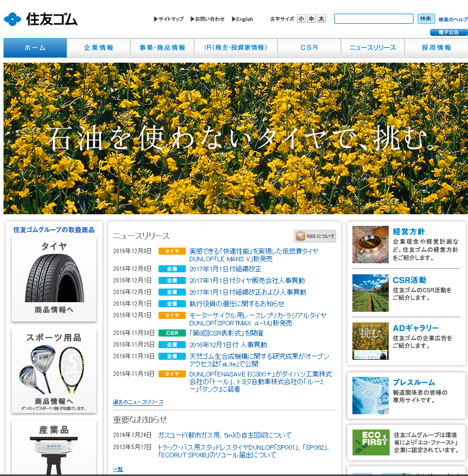Image resolution: width=468 pixels, height=476 pixels.
Task: Open the 過去のニュースリリース link
Action: point(138,402)
